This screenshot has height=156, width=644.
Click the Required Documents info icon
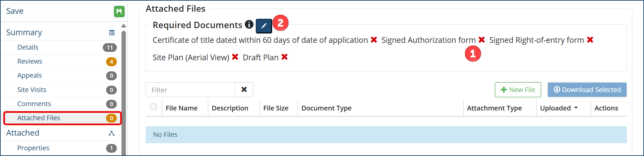[x=249, y=24]
